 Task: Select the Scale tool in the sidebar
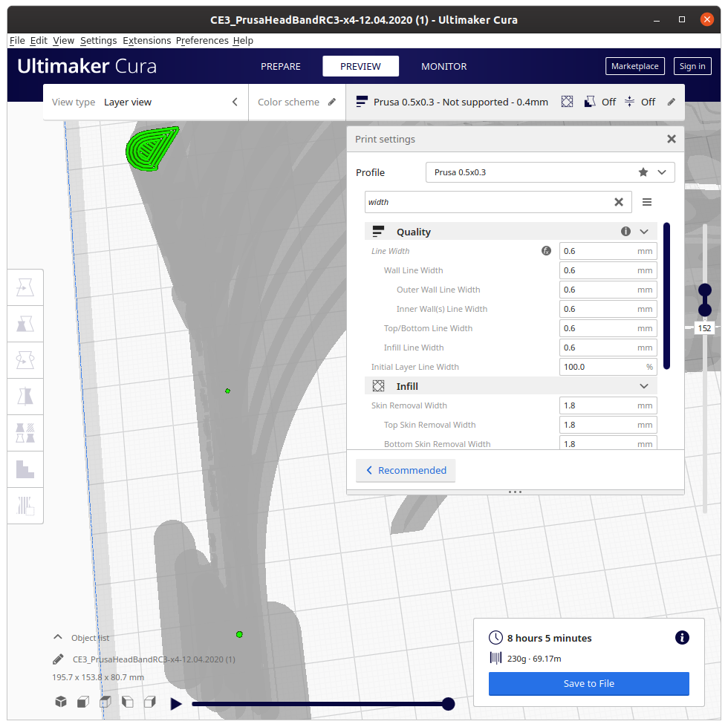point(25,323)
